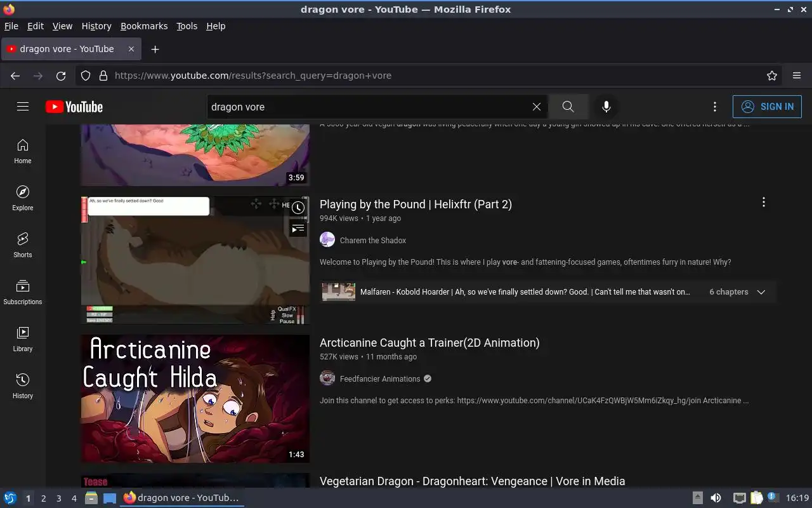
Task: Click the 994K views text
Action: tap(339, 218)
